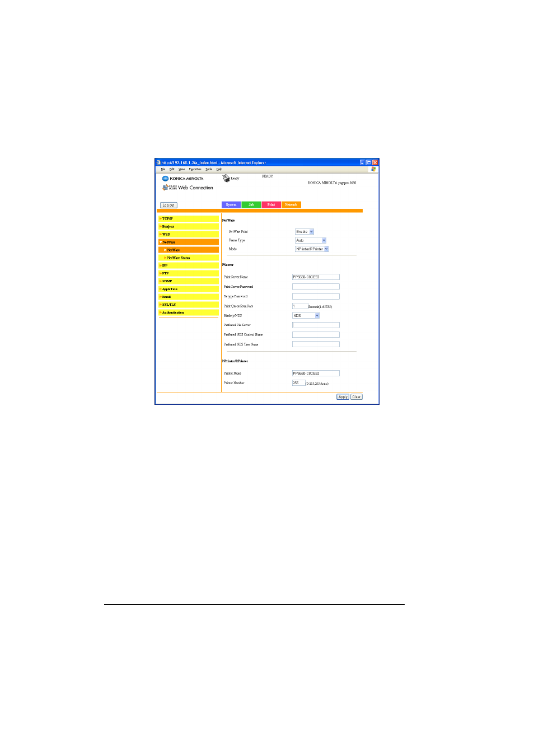The height and width of the screenshot is (756, 534).
Task: Click the PServer section heading
Action: pos(228,265)
